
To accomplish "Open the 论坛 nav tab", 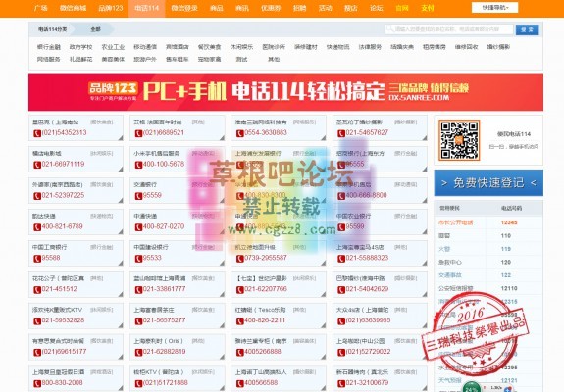I will coord(377,8).
